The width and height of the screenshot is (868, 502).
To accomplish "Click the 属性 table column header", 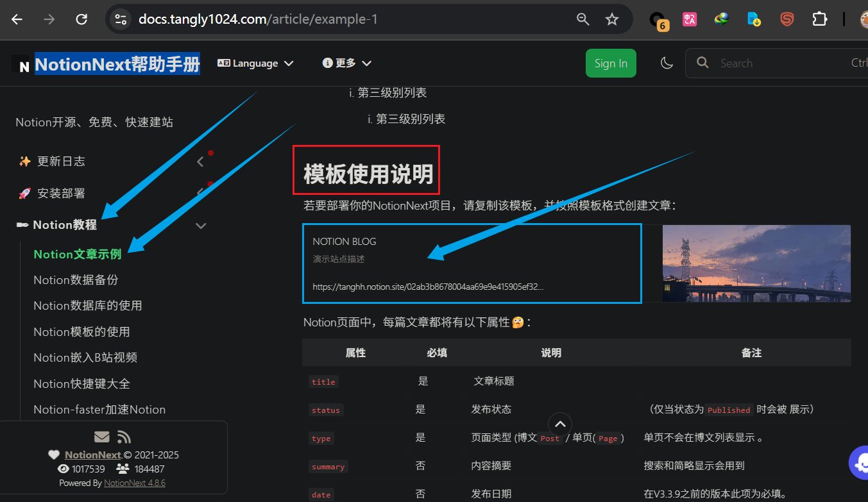I will 355,353.
